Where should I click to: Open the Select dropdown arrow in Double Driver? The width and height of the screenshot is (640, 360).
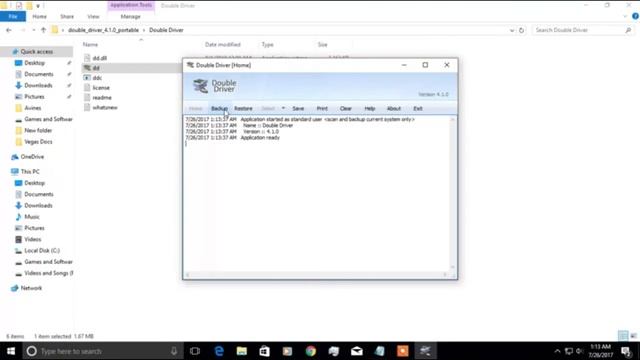[283, 108]
